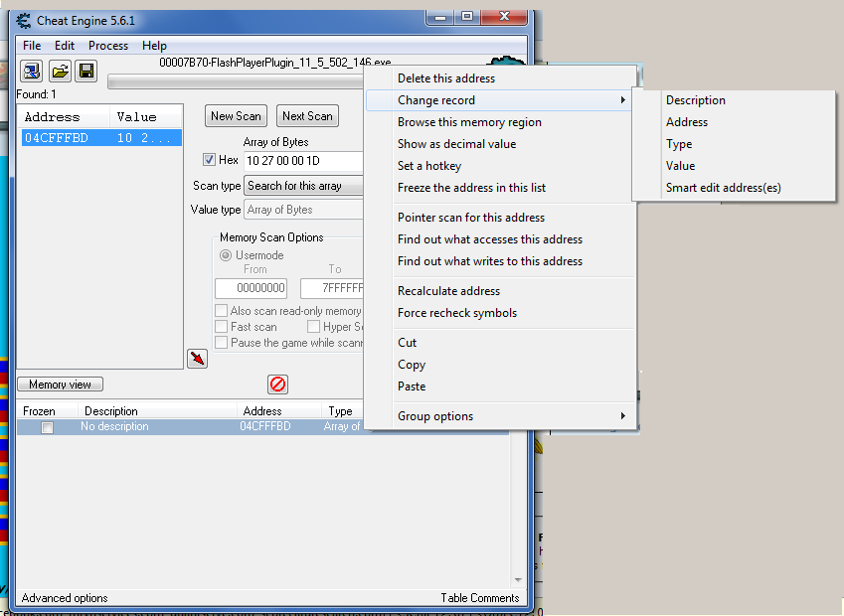Click the hex bytes value input field

coord(303,160)
